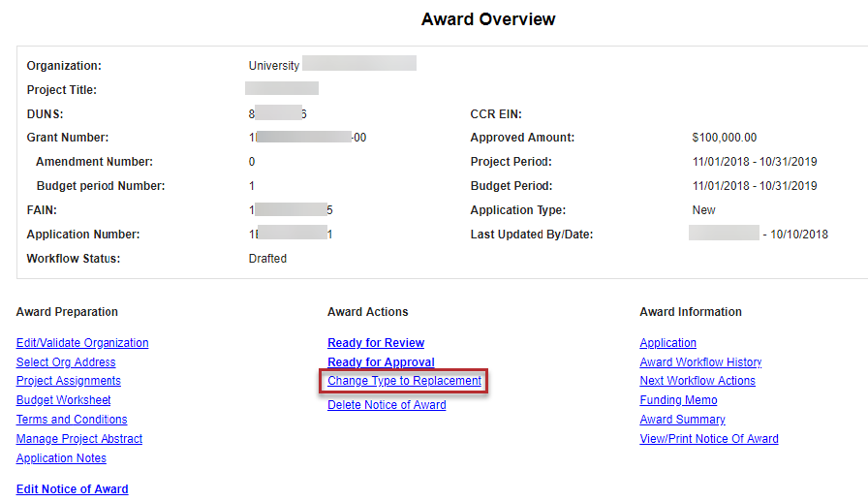Click the Drafted workflow status value
The image size is (868, 502).
pyautogui.click(x=267, y=259)
